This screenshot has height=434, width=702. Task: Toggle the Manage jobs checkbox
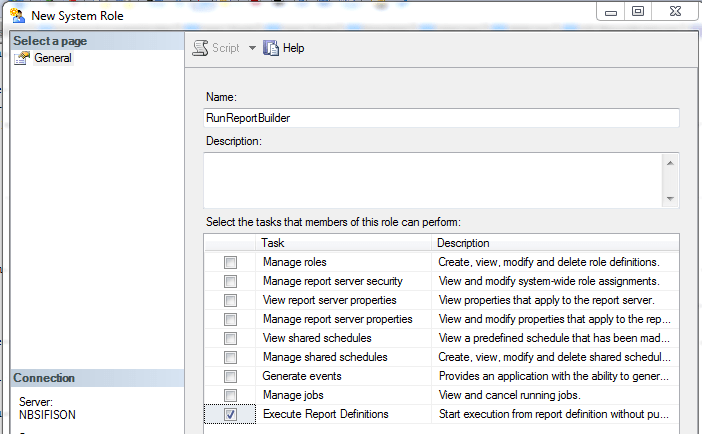[x=231, y=395]
